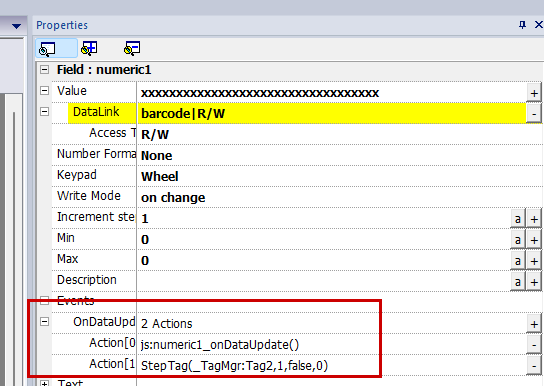The width and height of the screenshot is (544, 386).
Task: Click the Field : numeric1 header
Action: (104, 70)
